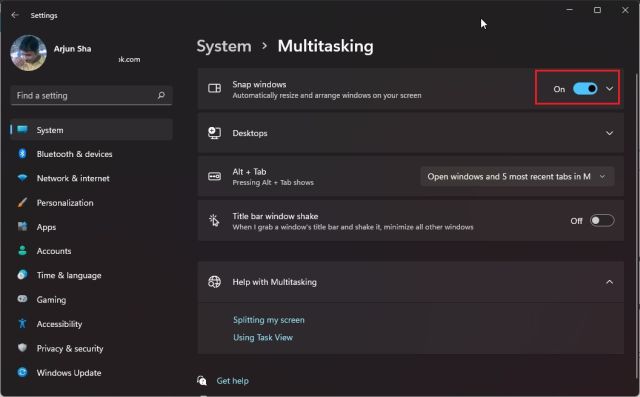The width and height of the screenshot is (640, 397).
Task: Minimize the Settings window
Action: (x=569, y=10)
